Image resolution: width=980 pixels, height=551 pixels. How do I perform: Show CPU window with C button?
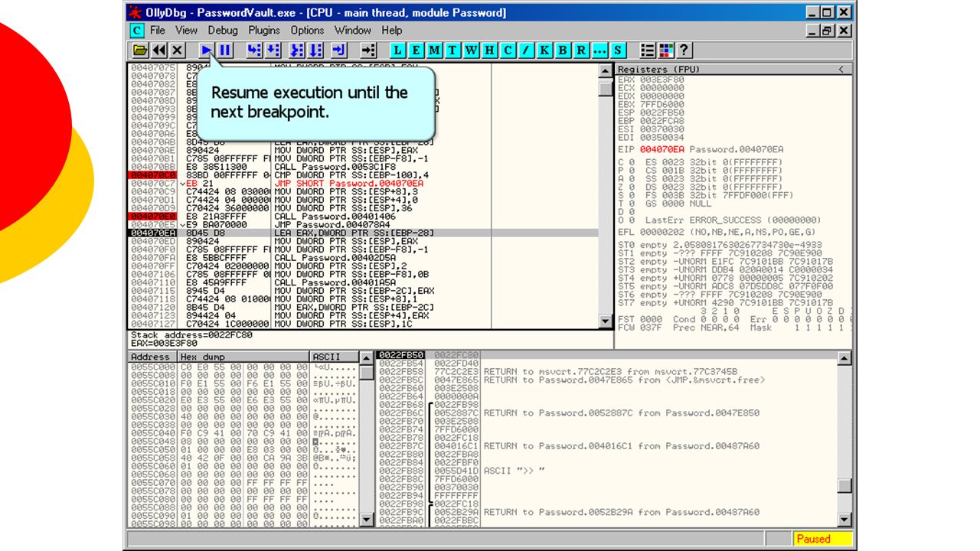click(x=508, y=50)
